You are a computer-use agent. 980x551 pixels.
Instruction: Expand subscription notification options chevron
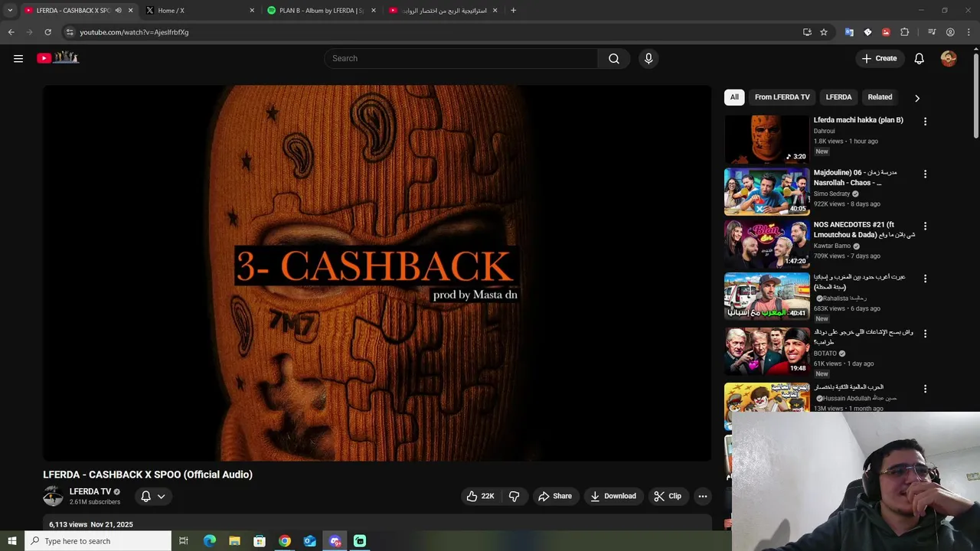(162, 496)
